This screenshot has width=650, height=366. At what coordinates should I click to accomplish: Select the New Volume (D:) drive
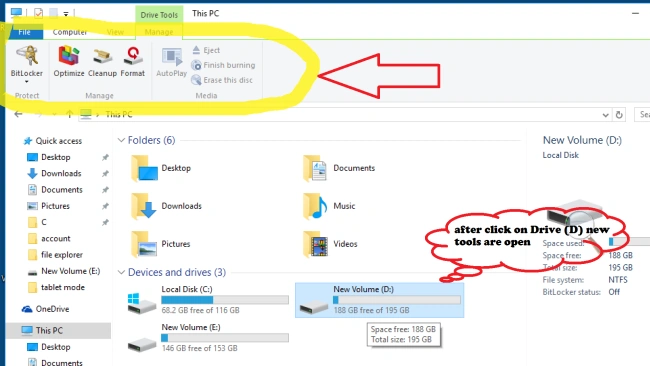pos(379,300)
